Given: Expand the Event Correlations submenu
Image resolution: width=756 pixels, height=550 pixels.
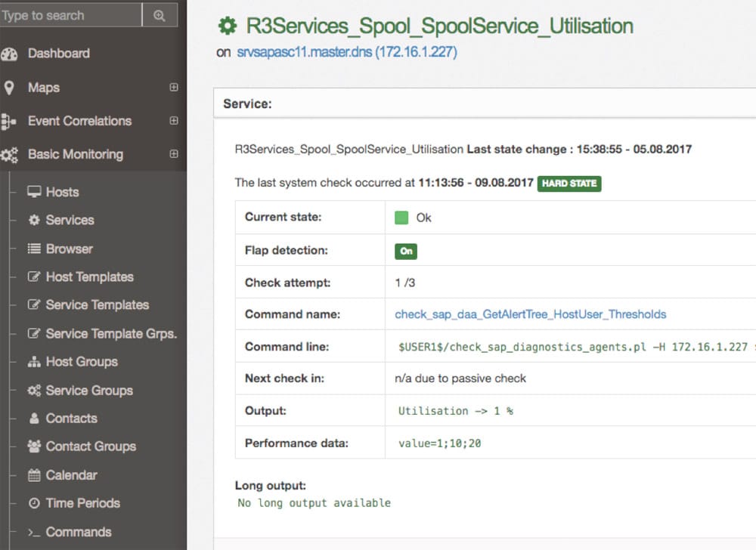Looking at the screenshot, I should (174, 120).
